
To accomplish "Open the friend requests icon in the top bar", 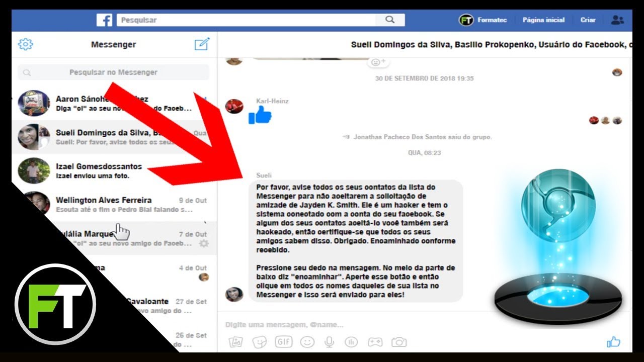I will click(x=617, y=20).
